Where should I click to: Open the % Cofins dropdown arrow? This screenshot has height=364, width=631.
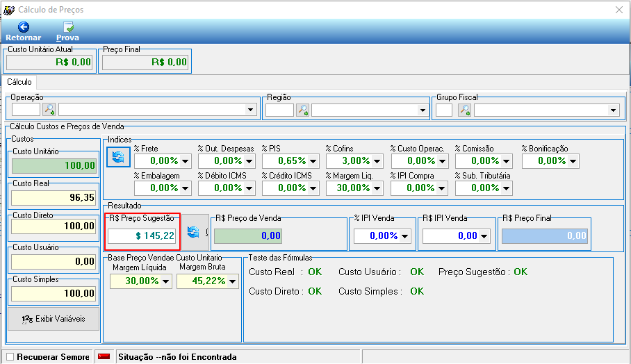[377, 161]
